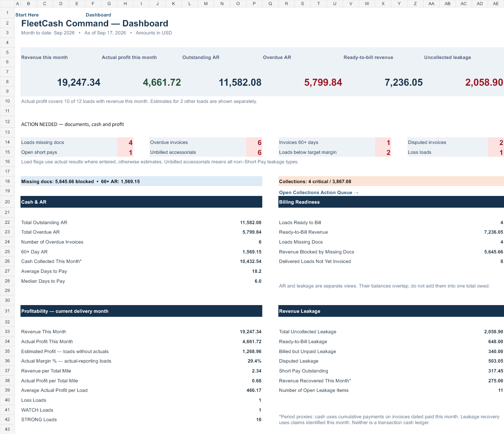Click the Profitability section header
This screenshot has width=504, height=434.
141,311
